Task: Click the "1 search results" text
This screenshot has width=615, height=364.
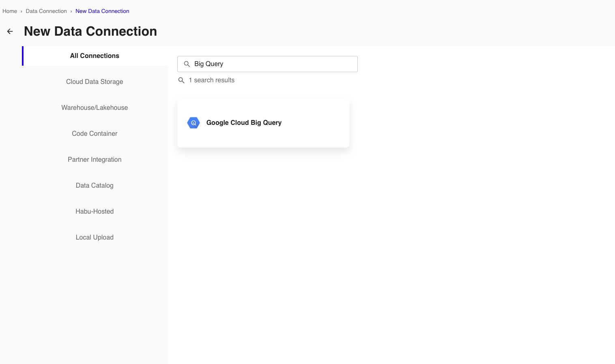Action: (x=211, y=80)
